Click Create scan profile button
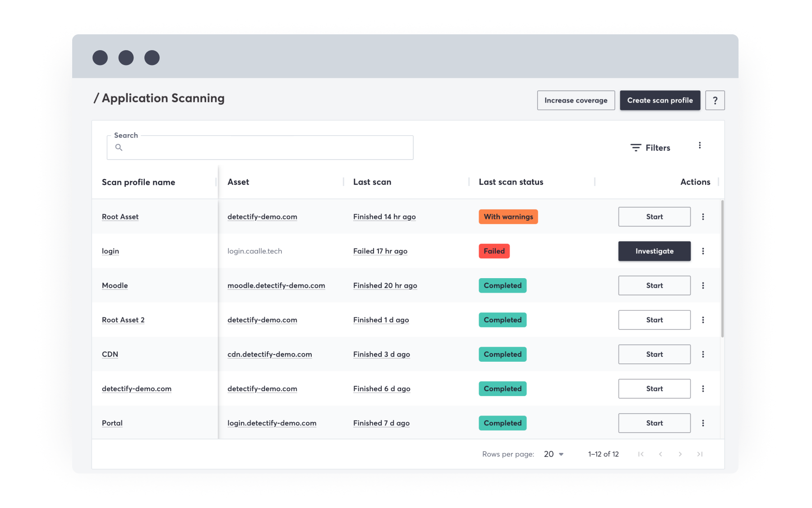This screenshot has height=508, width=812. 660,100
